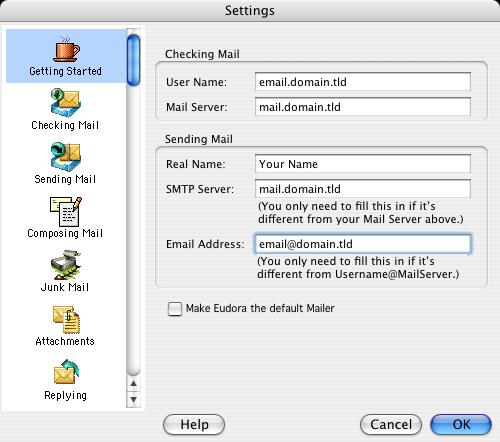Focus the User Name input field
The image size is (500, 442).
pos(363,82)
